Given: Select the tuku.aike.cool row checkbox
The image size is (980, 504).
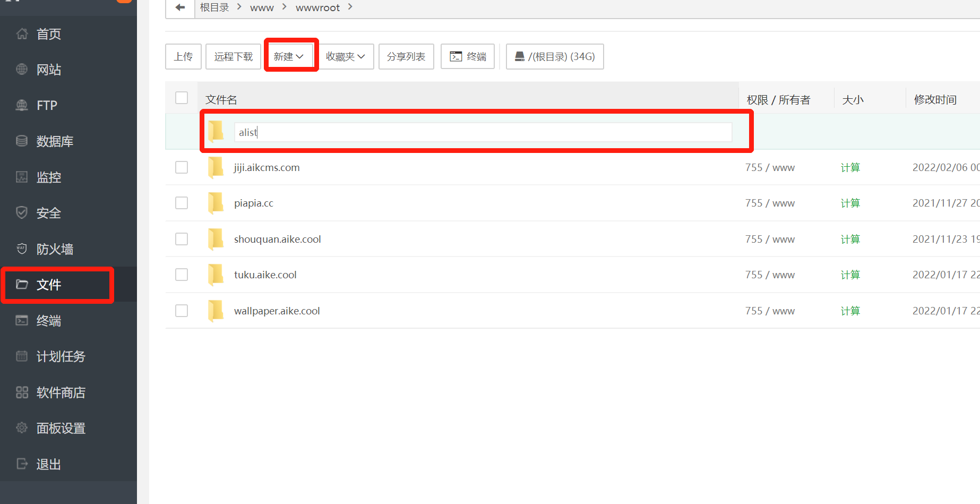Looking at the screenshot, I should point(182,275).
